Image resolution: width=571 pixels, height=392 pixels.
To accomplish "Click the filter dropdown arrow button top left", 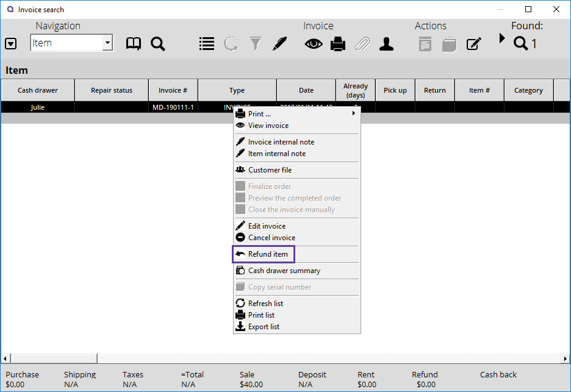I will (10, 43).
